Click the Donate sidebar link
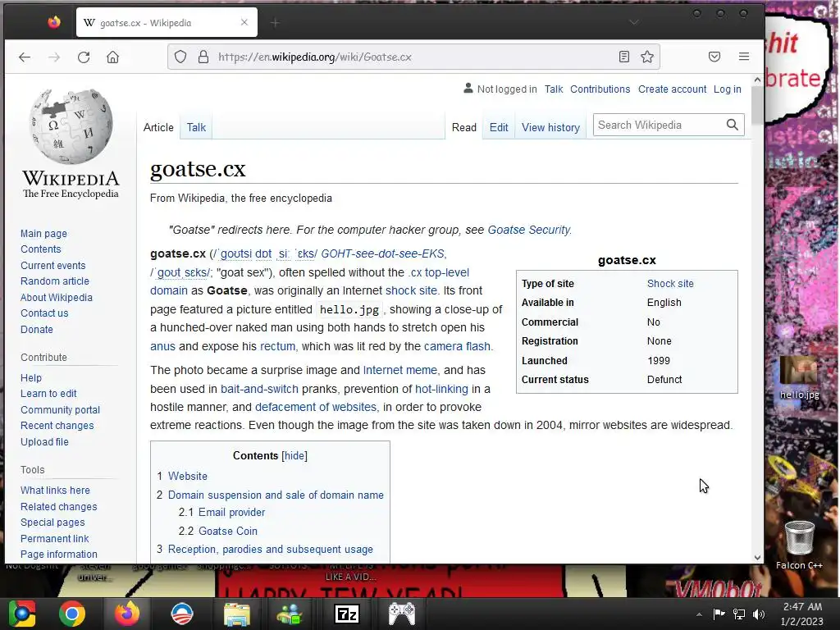The image size is (840, 630). pyautogui.click(x=36, y=330)
